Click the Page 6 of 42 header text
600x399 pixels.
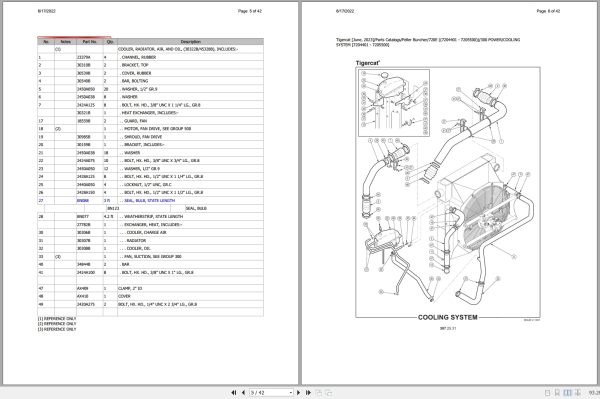click(548, 11)
